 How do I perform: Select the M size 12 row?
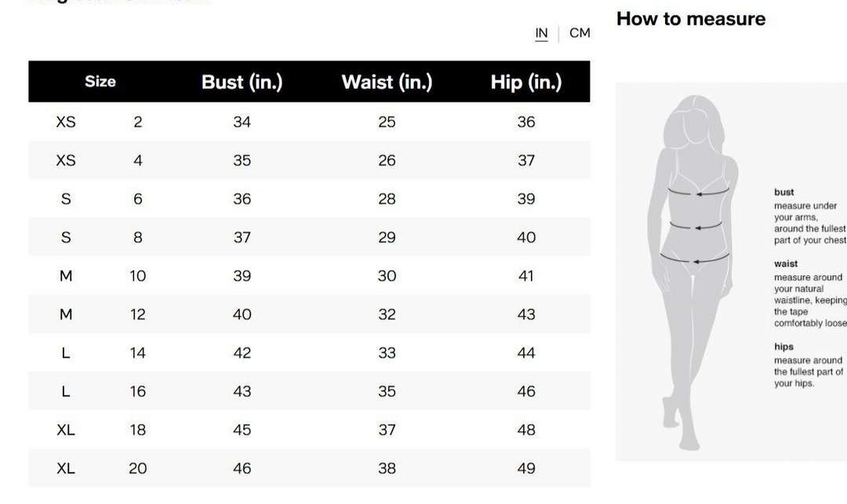(309, 314)
